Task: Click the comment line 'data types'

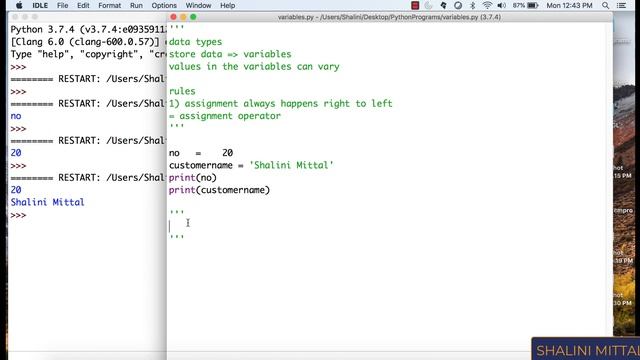Action: click(196, 42)
